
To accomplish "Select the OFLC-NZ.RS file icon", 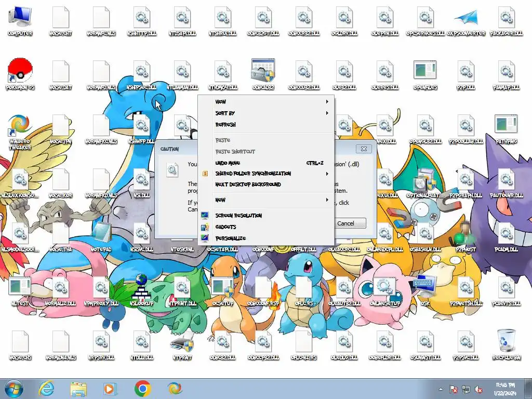I will click(x=303, y=345).
